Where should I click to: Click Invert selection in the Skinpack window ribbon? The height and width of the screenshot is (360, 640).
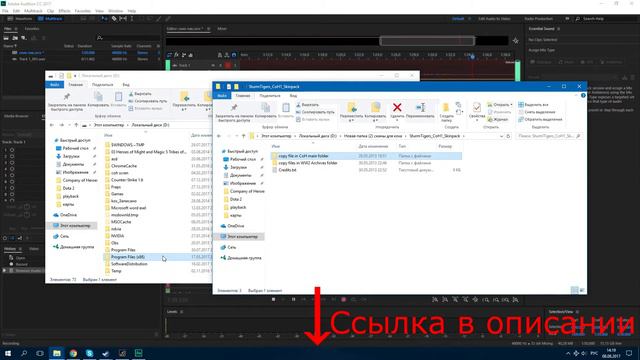click(x=540, y=120)
